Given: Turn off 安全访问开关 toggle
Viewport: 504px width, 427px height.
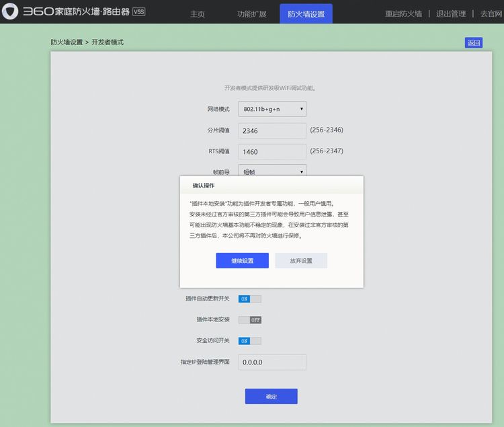Looking at the screenshot, I should (250, 341).
